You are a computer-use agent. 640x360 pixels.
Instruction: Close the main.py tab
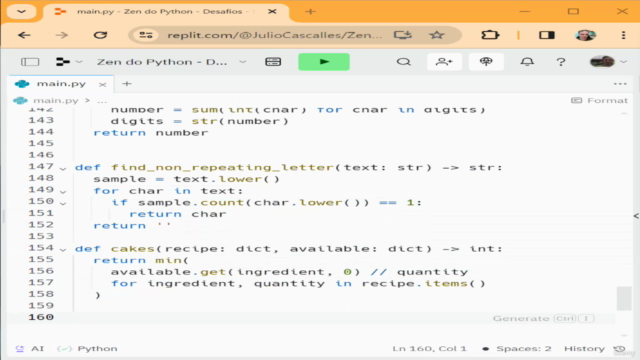pos(102,84)
